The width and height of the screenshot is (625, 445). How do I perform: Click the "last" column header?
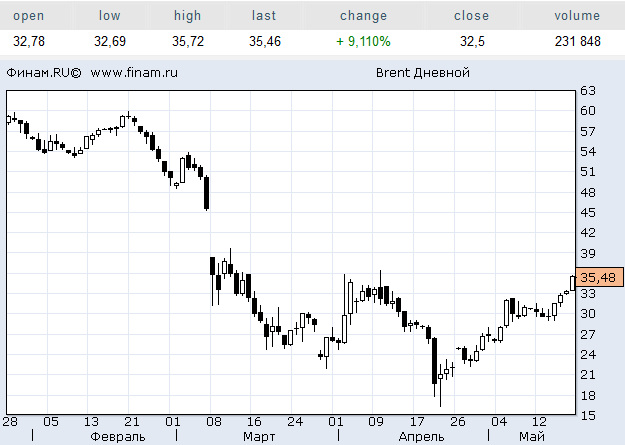tap(264, 16)
